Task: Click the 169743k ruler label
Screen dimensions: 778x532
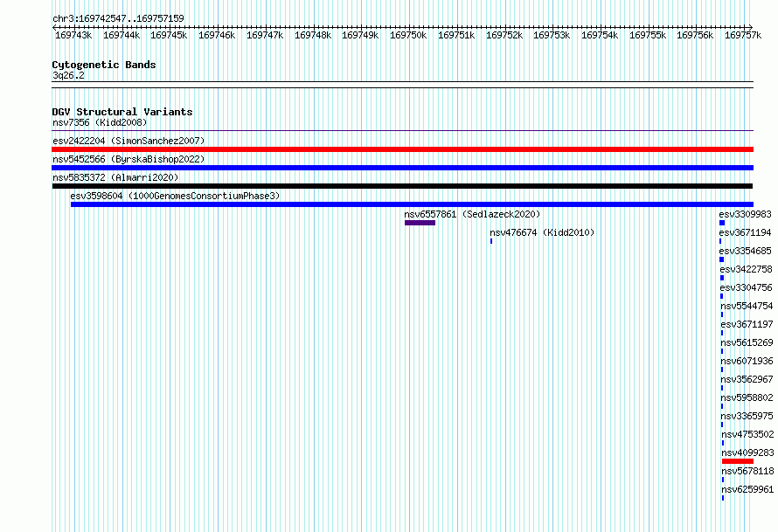Action: click(73, 35)
